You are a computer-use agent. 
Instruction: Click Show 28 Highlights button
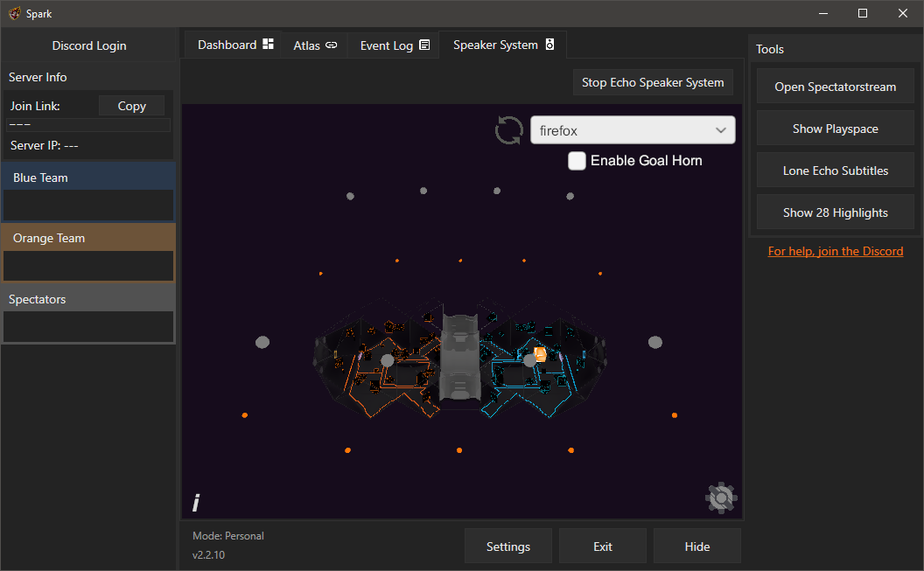coord(835,212)
